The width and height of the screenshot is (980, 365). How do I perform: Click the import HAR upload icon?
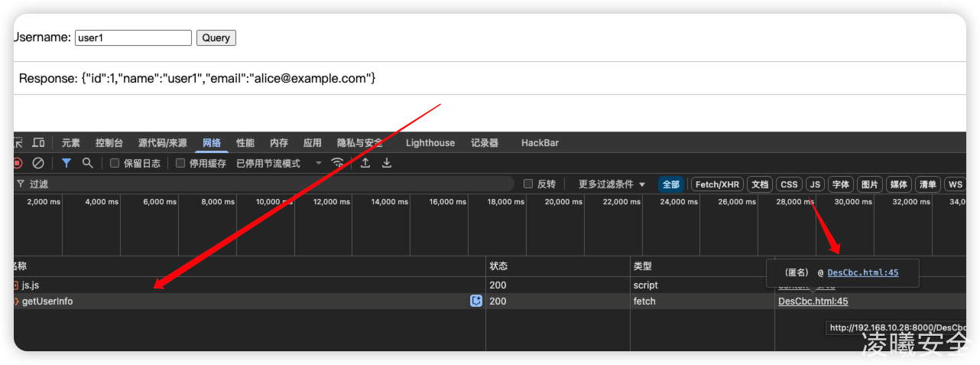point(365,163)
